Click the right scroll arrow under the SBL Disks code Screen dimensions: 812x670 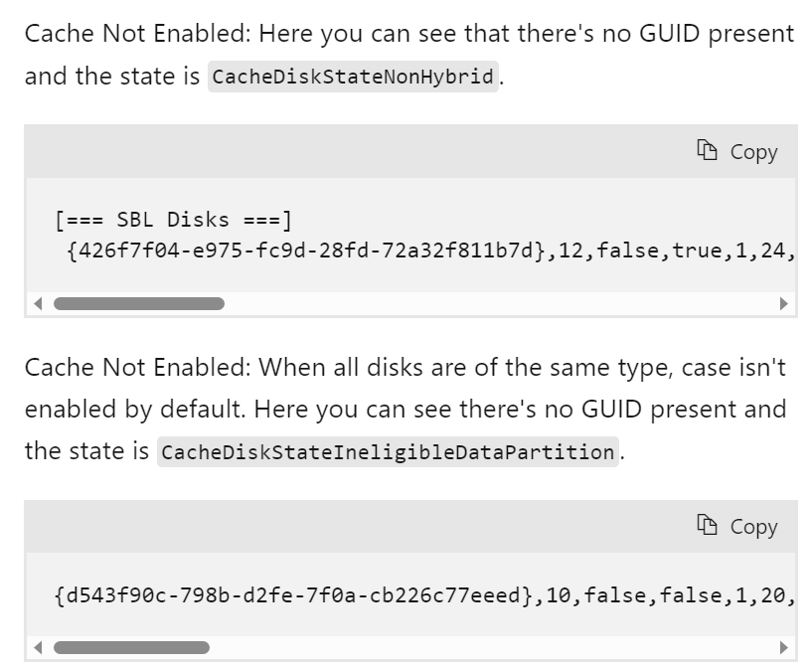point(783,304)
